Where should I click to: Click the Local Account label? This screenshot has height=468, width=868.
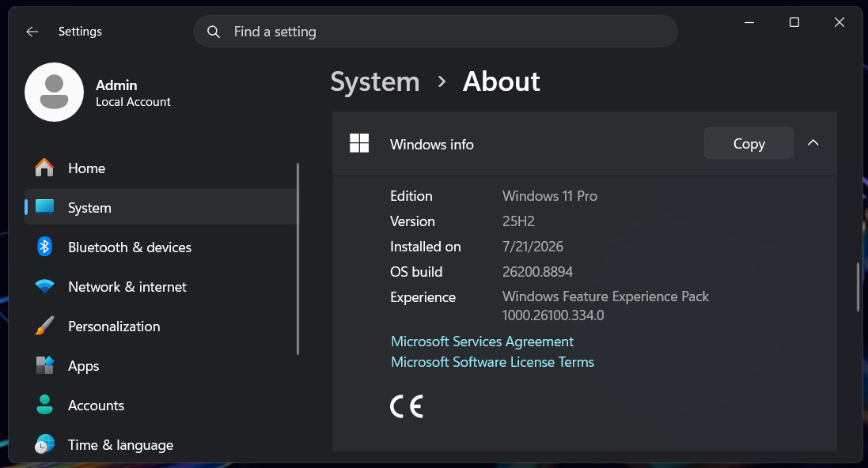click(133, 102)
